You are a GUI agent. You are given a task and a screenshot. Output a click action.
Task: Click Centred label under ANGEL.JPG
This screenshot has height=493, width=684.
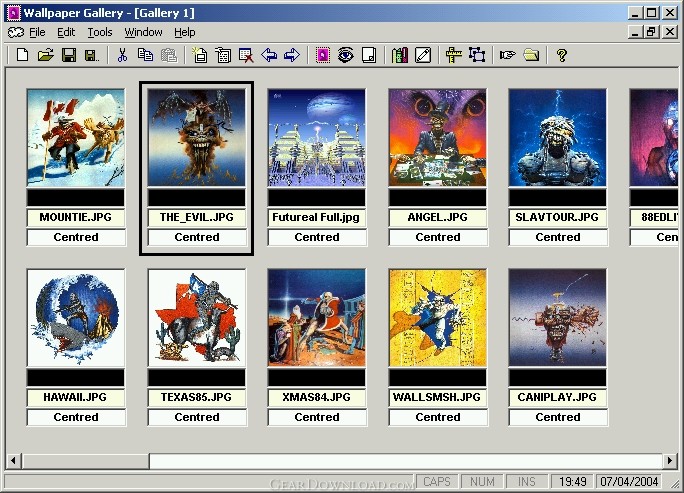(438, 237)
